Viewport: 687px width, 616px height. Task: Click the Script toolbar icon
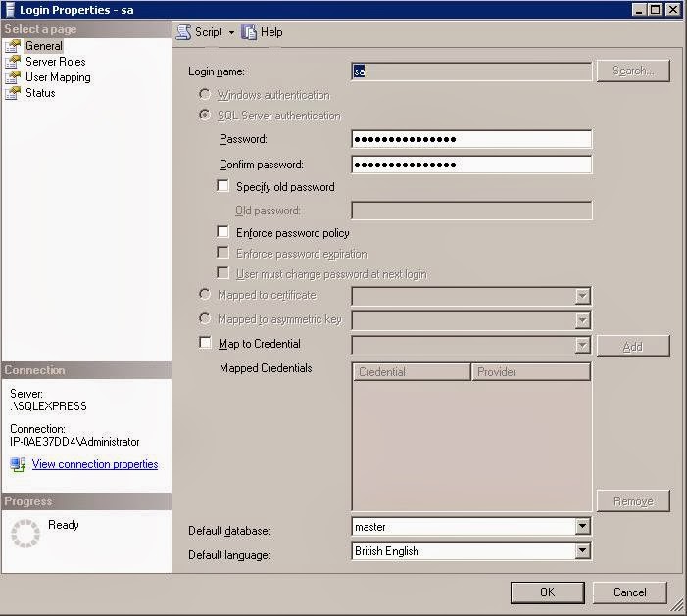click(x=183, y=32)
